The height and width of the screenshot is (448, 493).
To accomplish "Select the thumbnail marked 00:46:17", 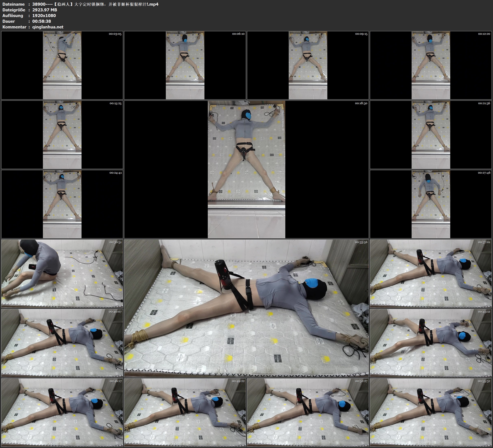I will (62, 412).
